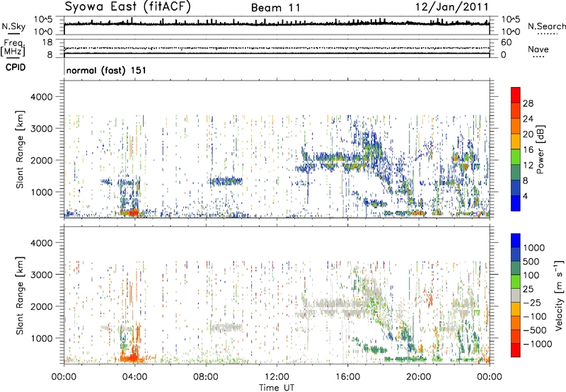Click the '20' tick on Power colorbar
This screenshot has height=392, width=566.
point(528,134)
